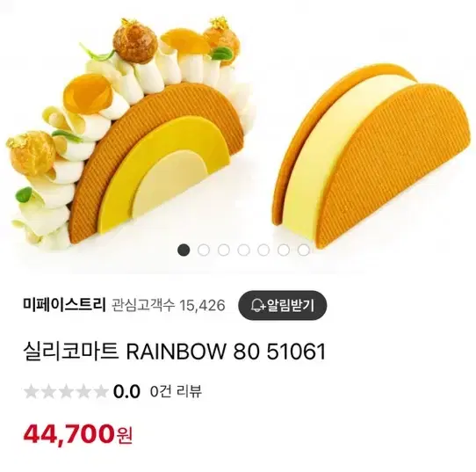476x472 pixels.
Task: Click the 관심고객수 15,426 text
Action: pyautogui.click(x=169, y=305)
